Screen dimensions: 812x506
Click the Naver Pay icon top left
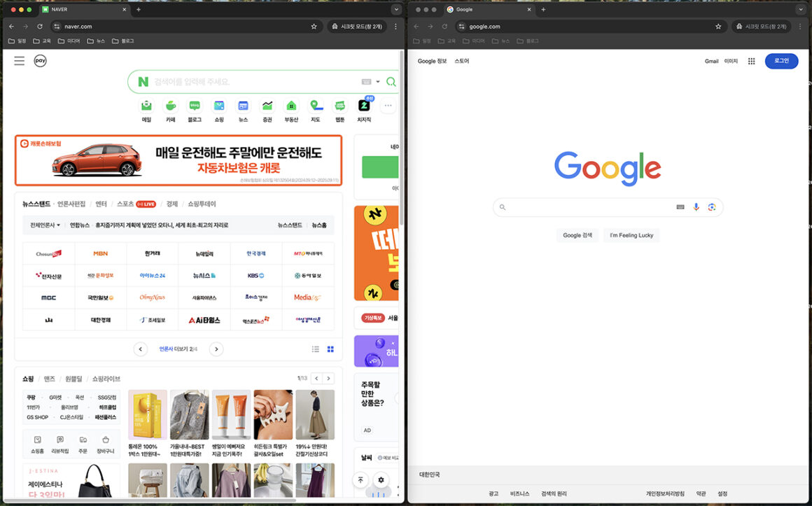click(40, 61)
